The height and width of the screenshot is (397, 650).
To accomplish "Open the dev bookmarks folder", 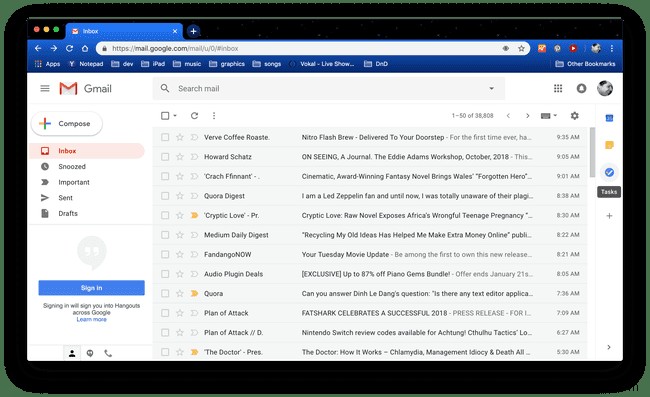I will click(122, 64).
